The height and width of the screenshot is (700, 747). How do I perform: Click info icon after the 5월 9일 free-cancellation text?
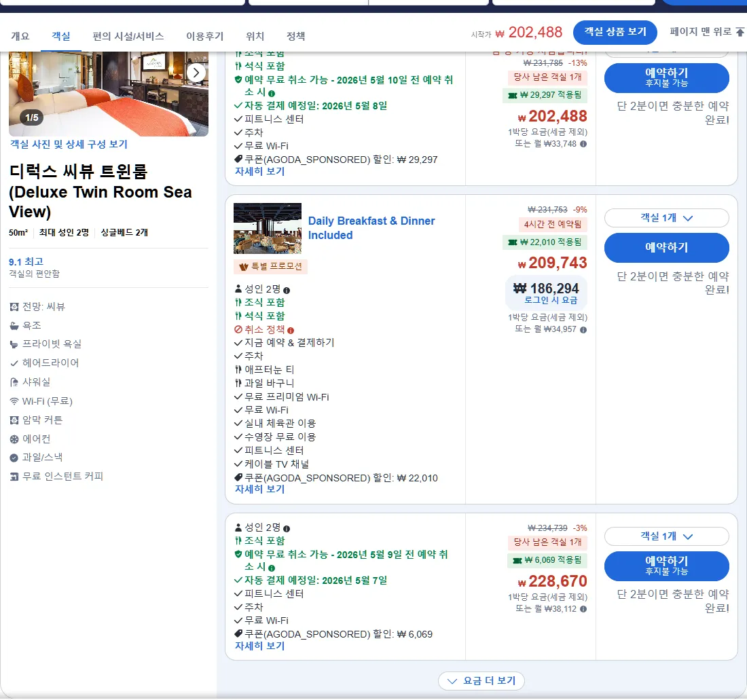[272, 568]
